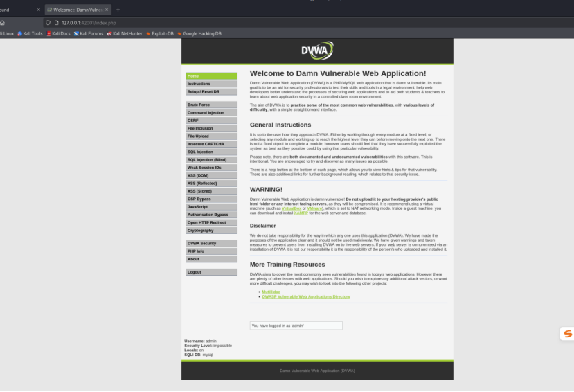Close the Welcome DVWA tab
574x392 pixels.
click(107, 10)
